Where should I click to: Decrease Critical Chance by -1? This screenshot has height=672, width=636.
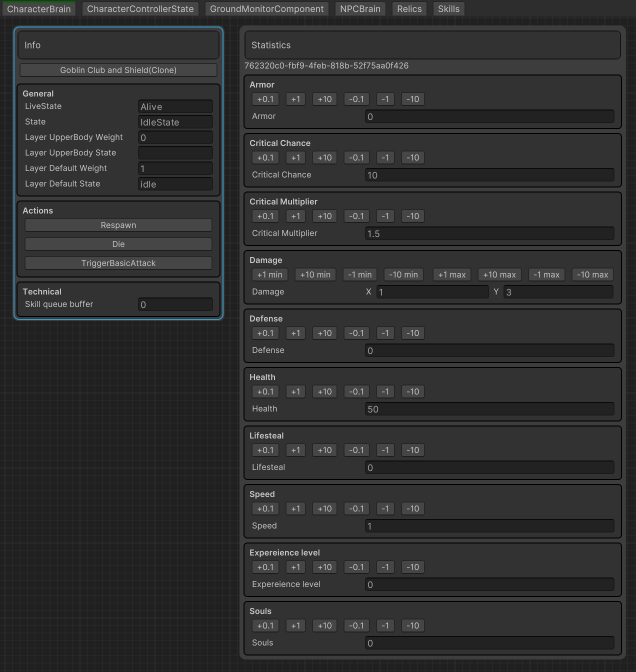point(385,157)
